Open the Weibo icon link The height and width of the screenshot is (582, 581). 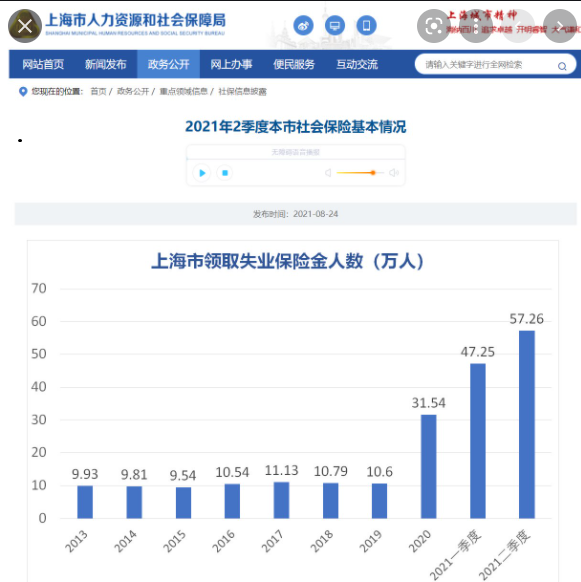[x=303, y=26]
